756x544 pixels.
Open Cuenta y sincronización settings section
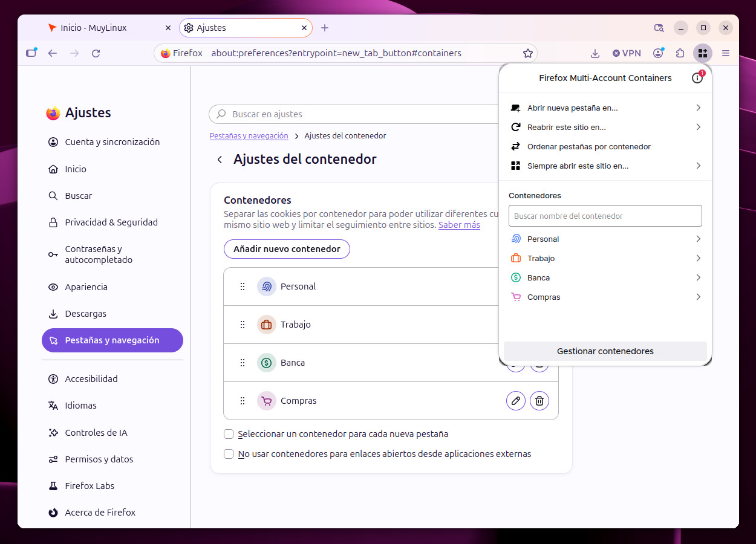tap(112, 142)
